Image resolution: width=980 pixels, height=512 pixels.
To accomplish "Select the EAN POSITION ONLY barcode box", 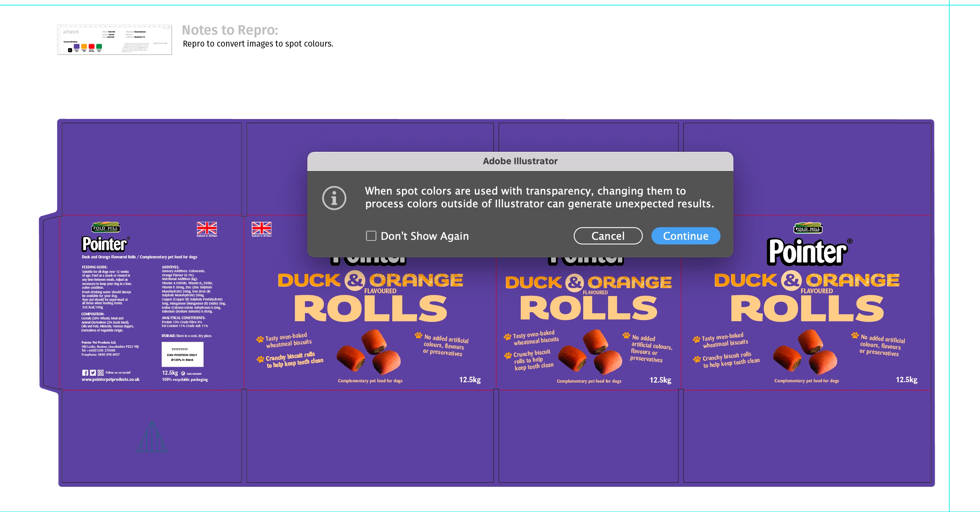I will 182,354.
